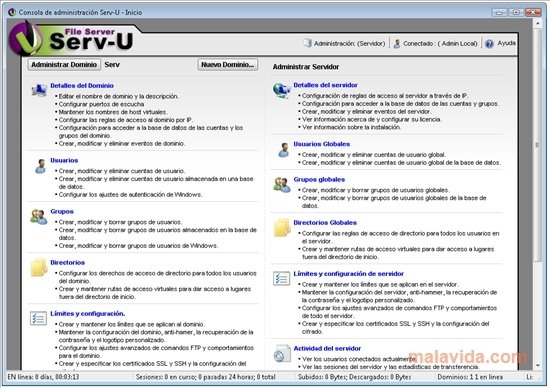
Task: Click status bar text 'EN línea: 0 días, 00:03:13'
Action: pyautogui.click(x=43, y=377)
